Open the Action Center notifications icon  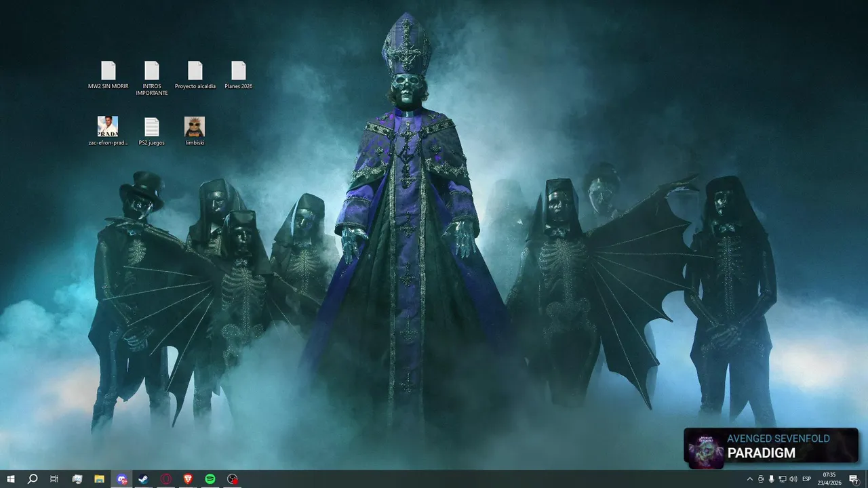854,479
